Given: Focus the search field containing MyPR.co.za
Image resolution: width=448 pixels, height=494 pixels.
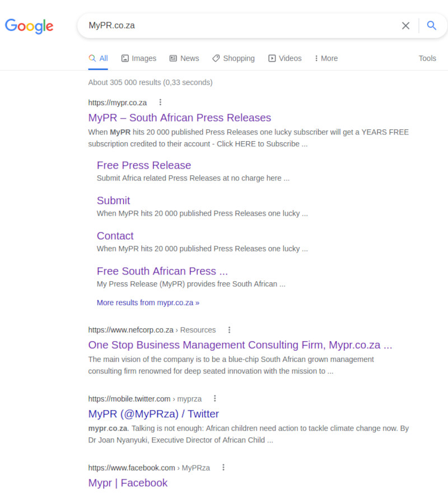Looking at the screenshot, I should [240, 26].
